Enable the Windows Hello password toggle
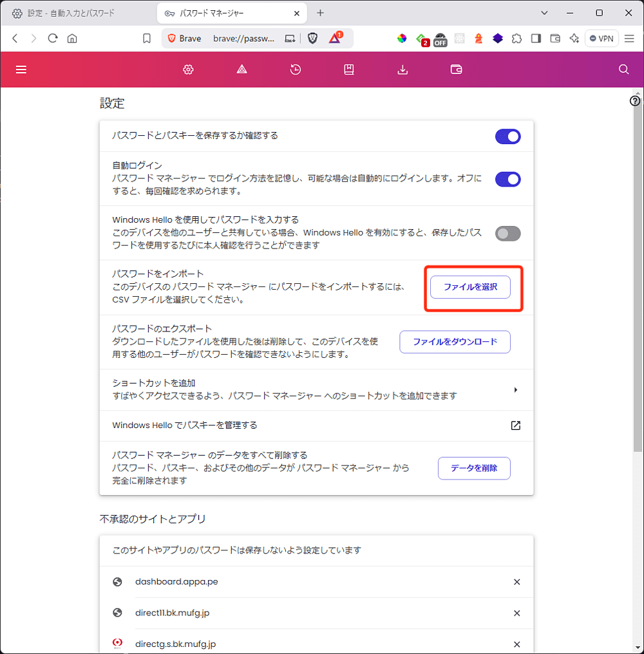This screenshot has width=644, height=654. click(507, 234)
